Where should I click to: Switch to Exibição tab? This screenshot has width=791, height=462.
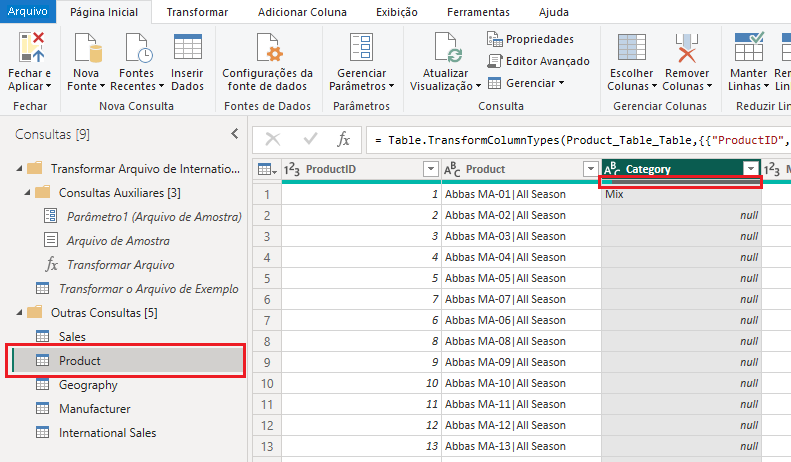(397, 12)
